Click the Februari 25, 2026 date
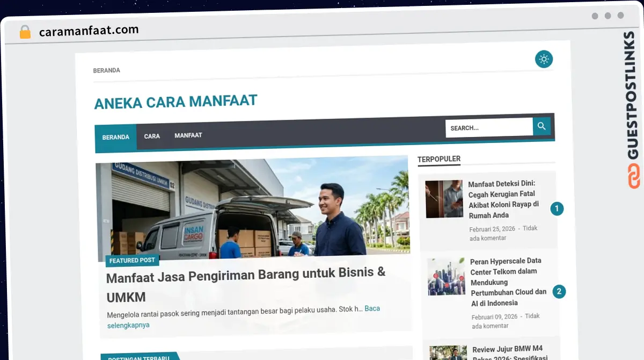This screenshot has height=360, width=644. click(492, 229)
